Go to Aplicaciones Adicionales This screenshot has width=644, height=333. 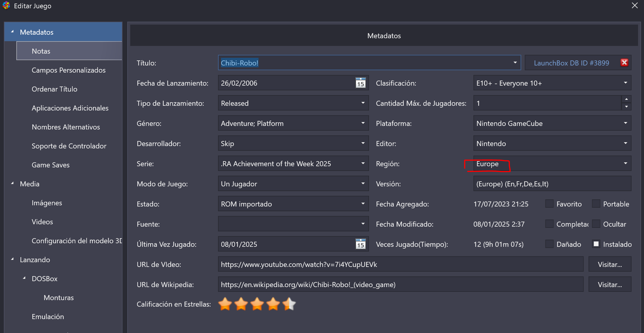point(70,108)
